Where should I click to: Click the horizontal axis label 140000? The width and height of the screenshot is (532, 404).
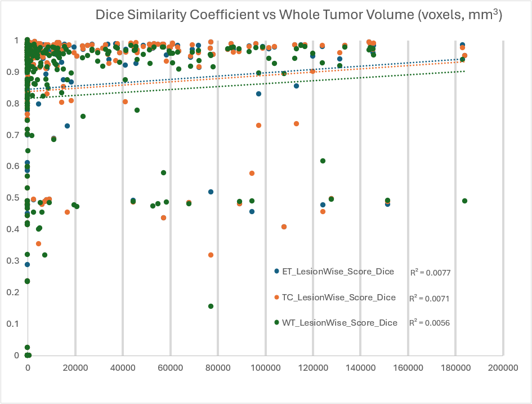[360, 368]
